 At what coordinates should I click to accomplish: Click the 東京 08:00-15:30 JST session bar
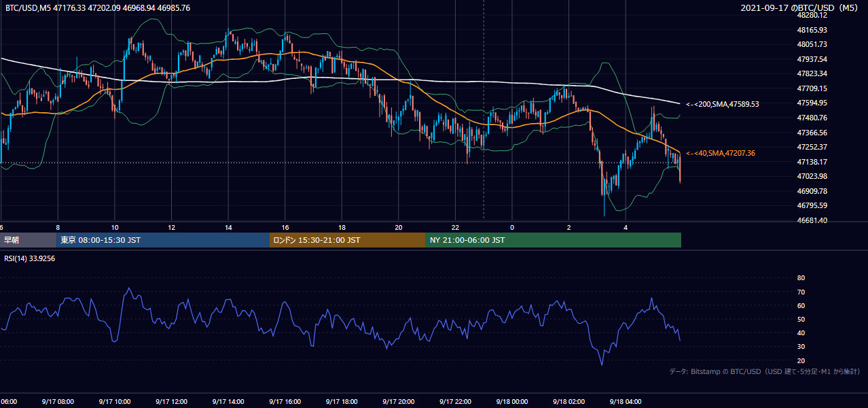click(x=163, y=240)
